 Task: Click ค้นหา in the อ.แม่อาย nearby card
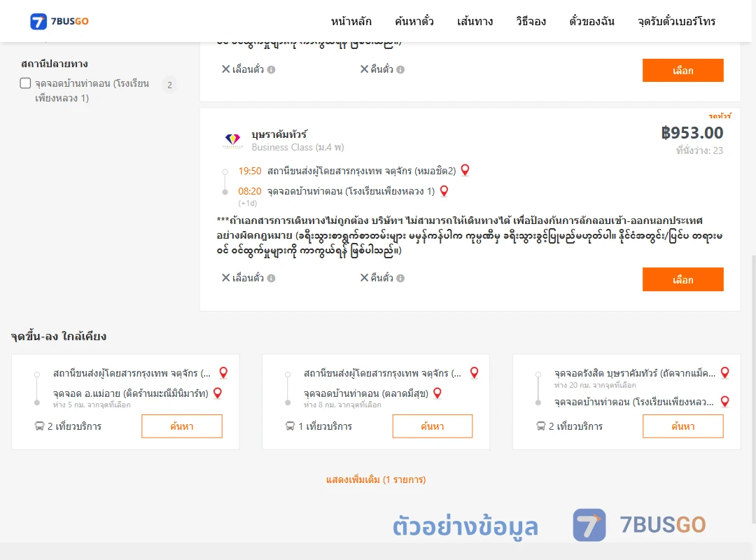click(x=182, y=426)
